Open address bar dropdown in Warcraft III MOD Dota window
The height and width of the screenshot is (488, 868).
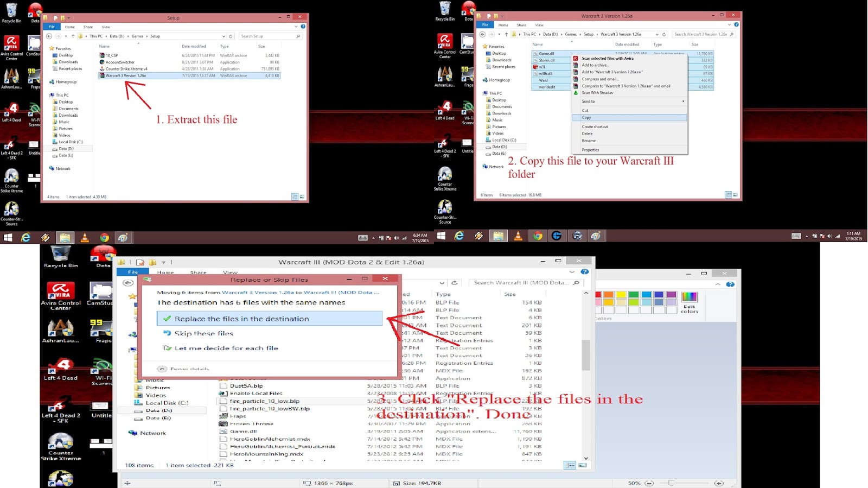pos(442,283)
